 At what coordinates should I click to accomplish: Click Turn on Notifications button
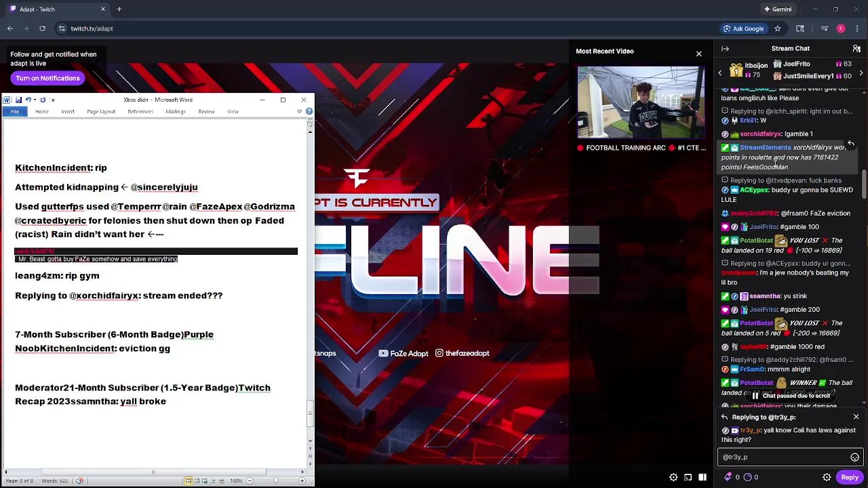click(47, 78)
